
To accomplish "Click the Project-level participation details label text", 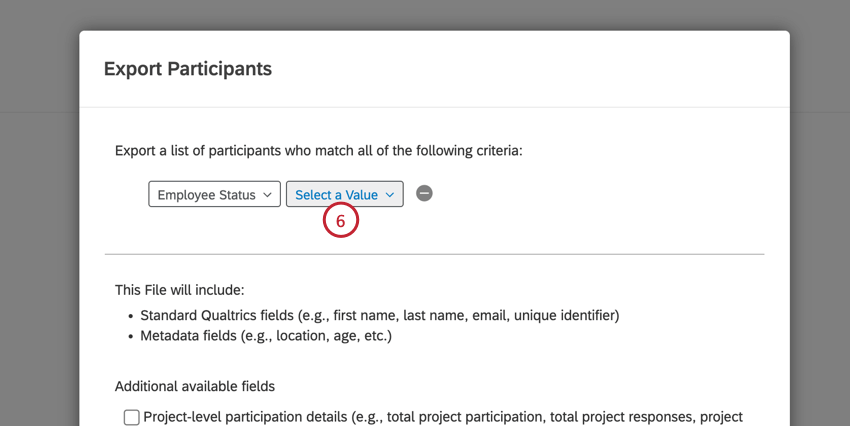I will pyautogui.click(x=440, y=417).
